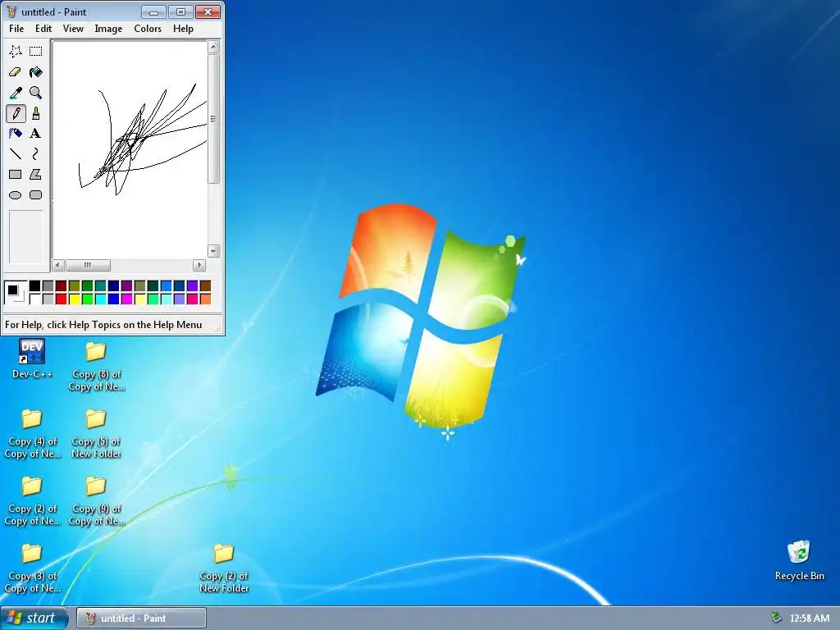Select the Text tool
The height and width of the screenshot is (630, 840).
(36, 134)
